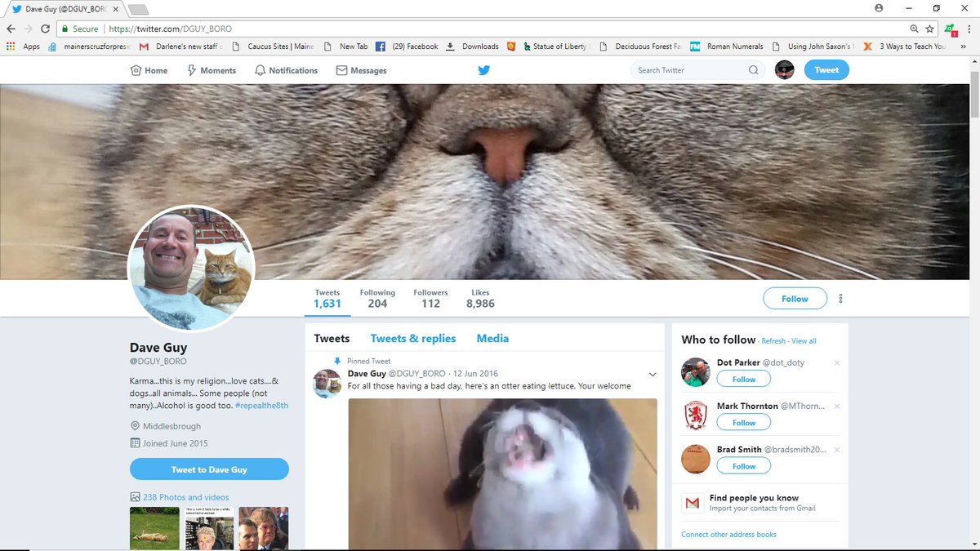
Task: Click the #repealthe8th hashtag
Action: (x=261, y=406)
